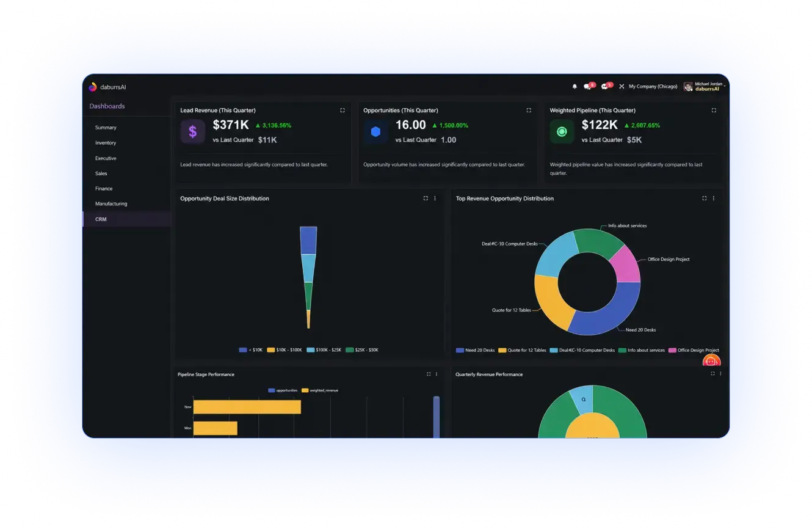Maximize the Opportunity Deal Size Distribution chart
The width and height of the screenshot is (812, 529).
pos(426,199)
